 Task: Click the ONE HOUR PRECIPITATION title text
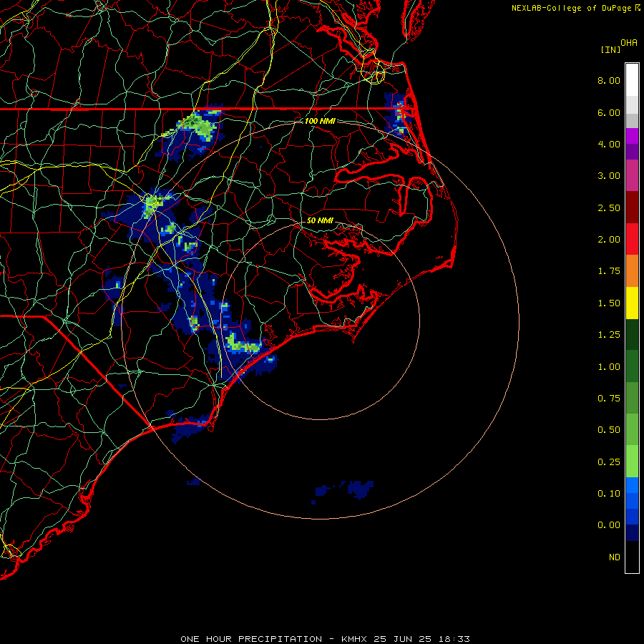[251, 639]
